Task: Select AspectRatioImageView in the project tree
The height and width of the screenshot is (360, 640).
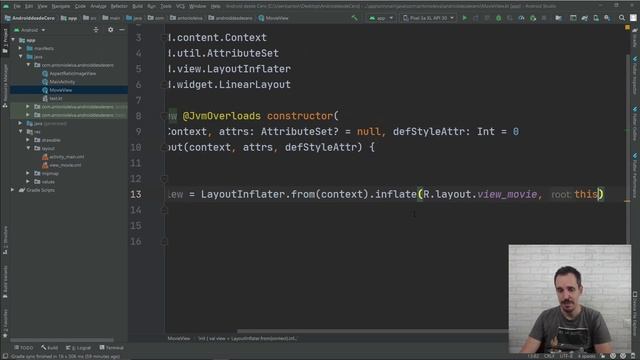Action: click(x=72, y=73)
